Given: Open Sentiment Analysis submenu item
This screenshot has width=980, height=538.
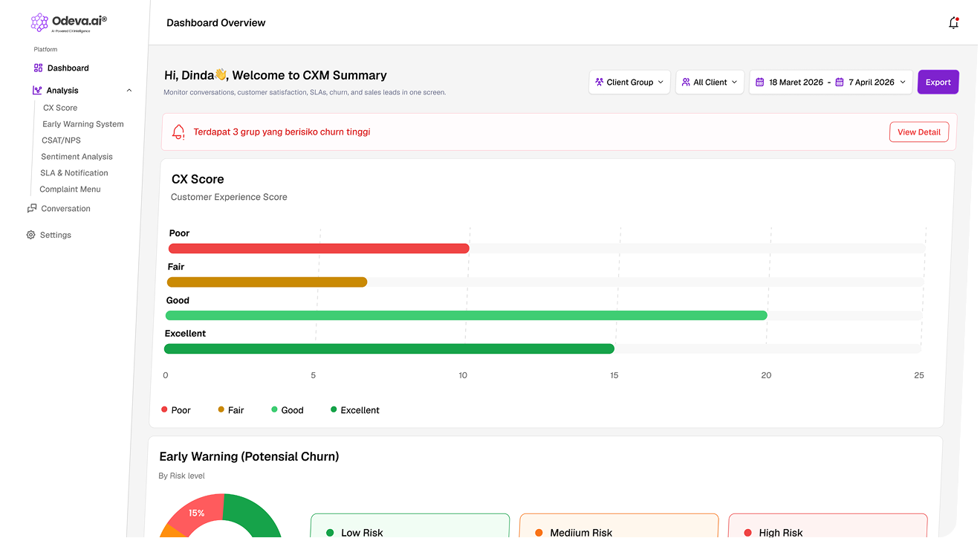Looking at the screenshot, I should pyautogui.click(x=77, y=157).
